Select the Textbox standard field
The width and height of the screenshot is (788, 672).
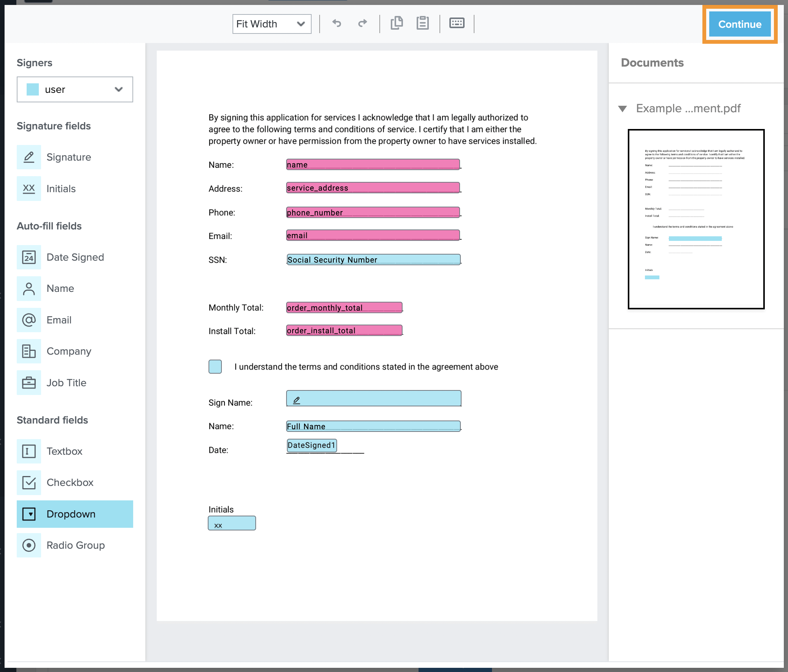point(64,451)
